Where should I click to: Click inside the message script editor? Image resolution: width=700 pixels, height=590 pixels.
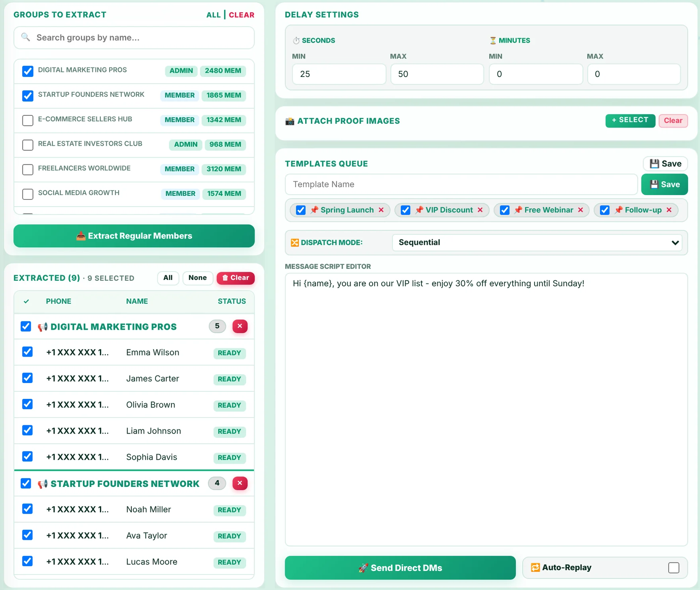tap(486, 409)
